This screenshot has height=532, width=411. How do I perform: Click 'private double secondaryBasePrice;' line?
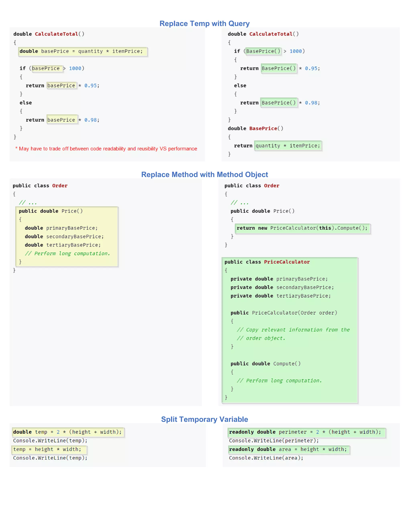pos(282,287)
